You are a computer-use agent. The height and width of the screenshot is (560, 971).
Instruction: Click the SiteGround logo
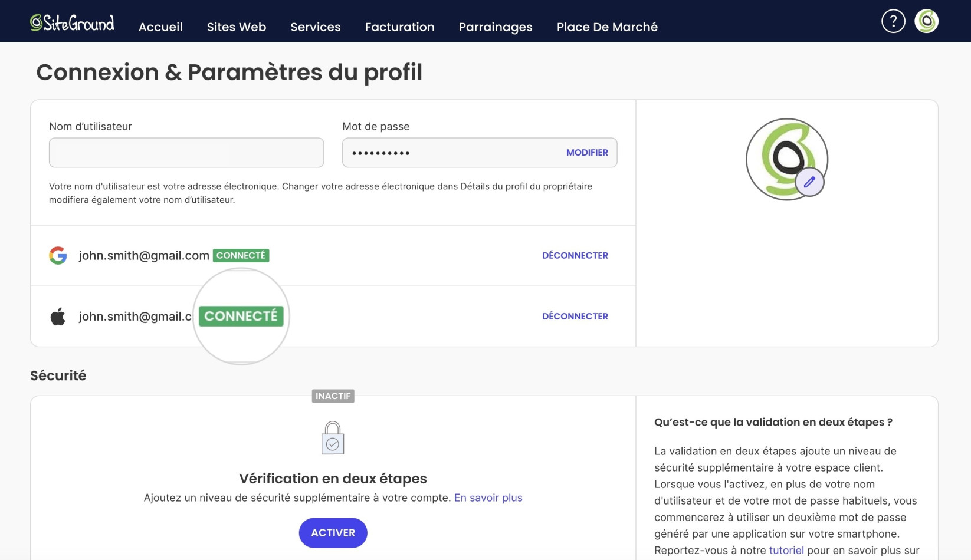tap(72, 22)
